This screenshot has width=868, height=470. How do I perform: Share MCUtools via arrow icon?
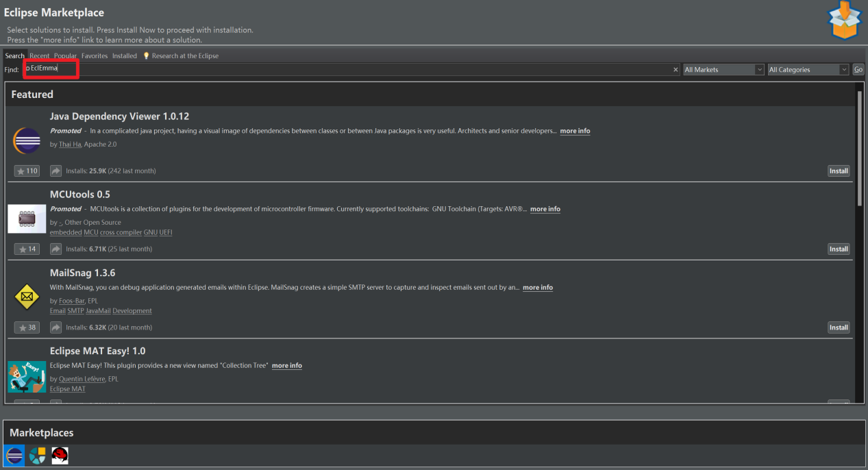pos(56,249)
